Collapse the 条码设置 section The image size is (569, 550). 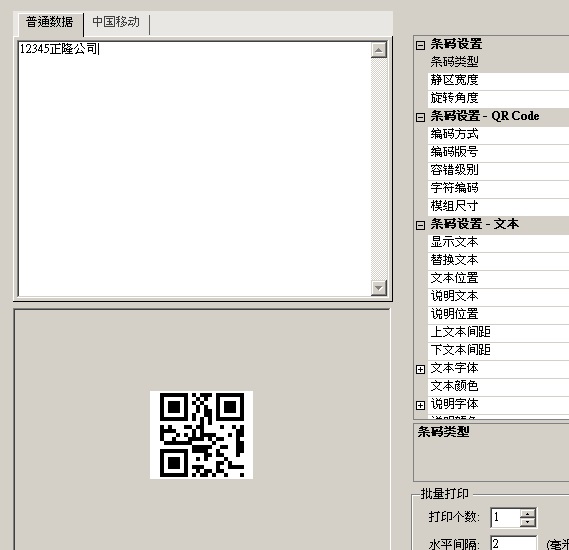click(420, 45)
